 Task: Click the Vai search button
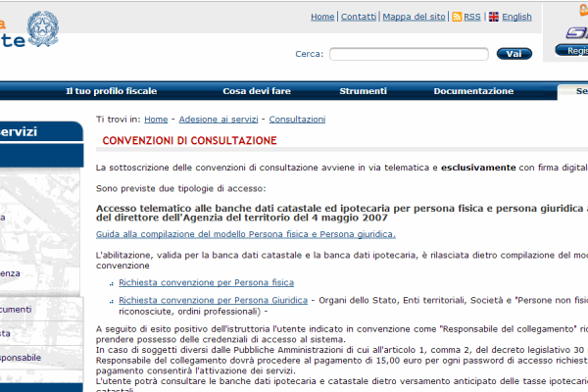(x=514, y=54)
